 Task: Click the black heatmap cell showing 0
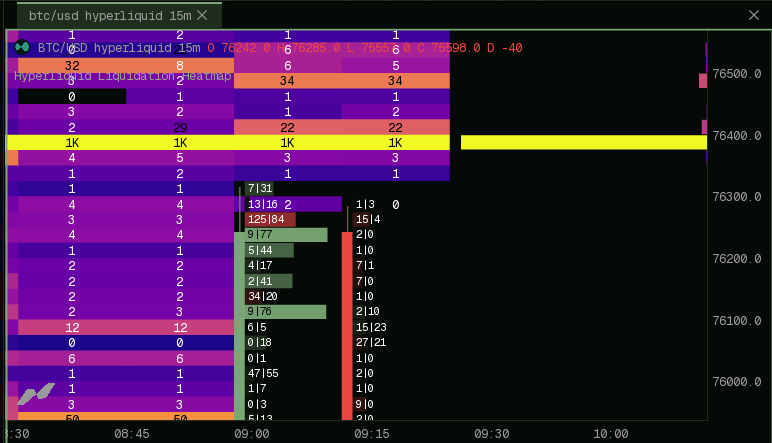click(x=72, y=96)
